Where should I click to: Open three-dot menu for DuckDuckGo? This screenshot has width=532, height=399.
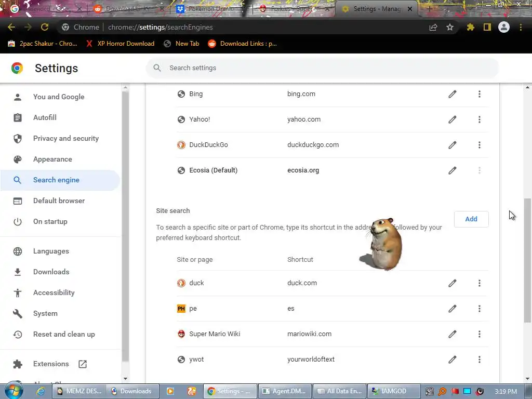(x=480, y=145)
